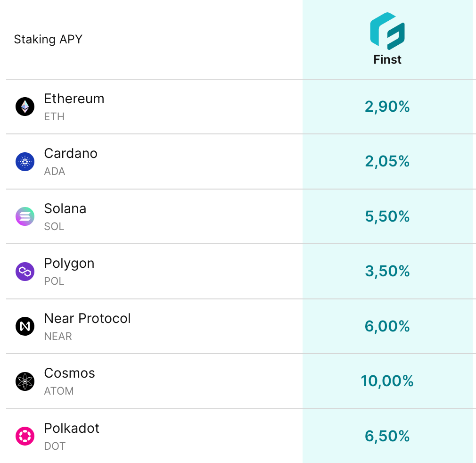Image resolution: width=476 pixels, height=463 pixels.
Task: Click the Staking APY header text
Action: (48, 39)
